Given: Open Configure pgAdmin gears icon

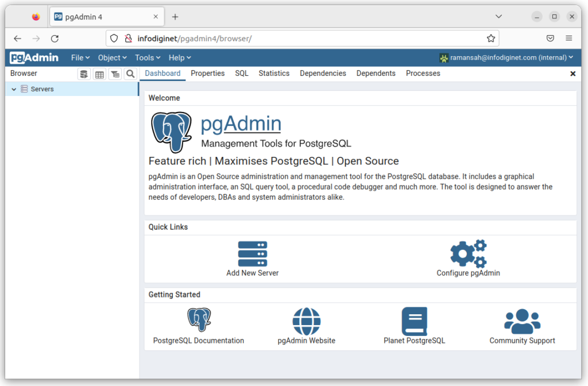Looking at the screenshot, I should pyautogui.click(x=469, y=253).
